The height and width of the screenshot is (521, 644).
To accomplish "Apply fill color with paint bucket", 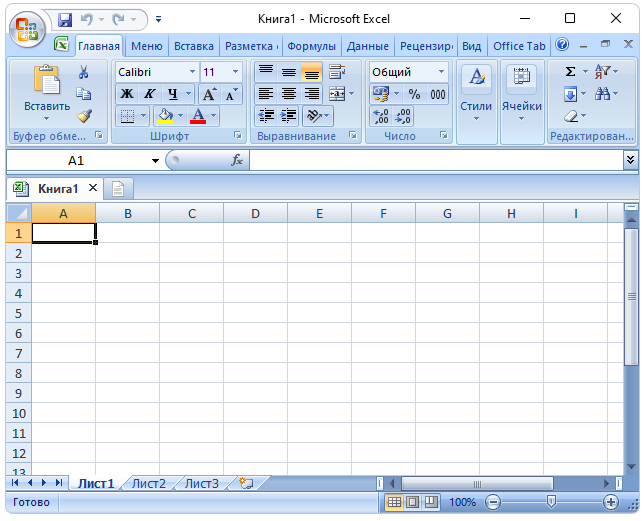I will click(x=165, y=116).
